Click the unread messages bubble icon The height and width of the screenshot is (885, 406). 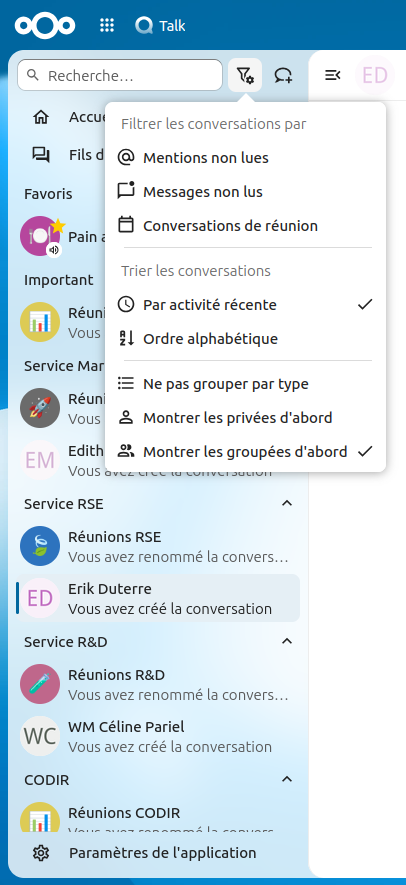(x=125, y=191)
